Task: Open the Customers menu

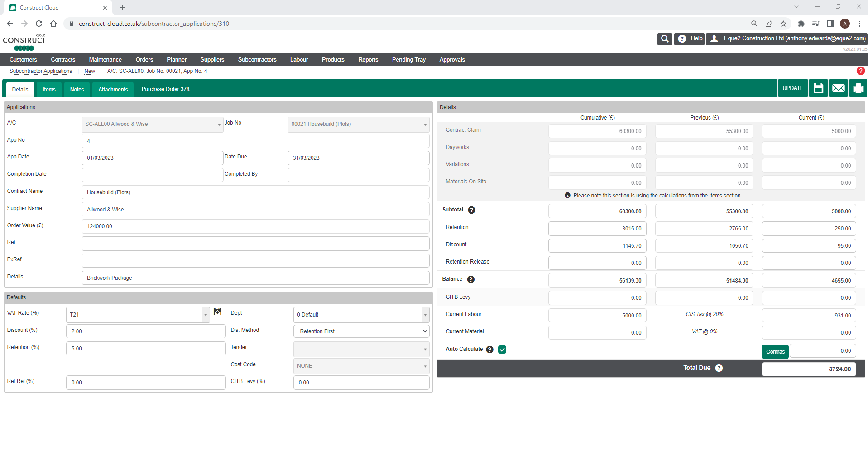Action: click(x=23, y=60)
